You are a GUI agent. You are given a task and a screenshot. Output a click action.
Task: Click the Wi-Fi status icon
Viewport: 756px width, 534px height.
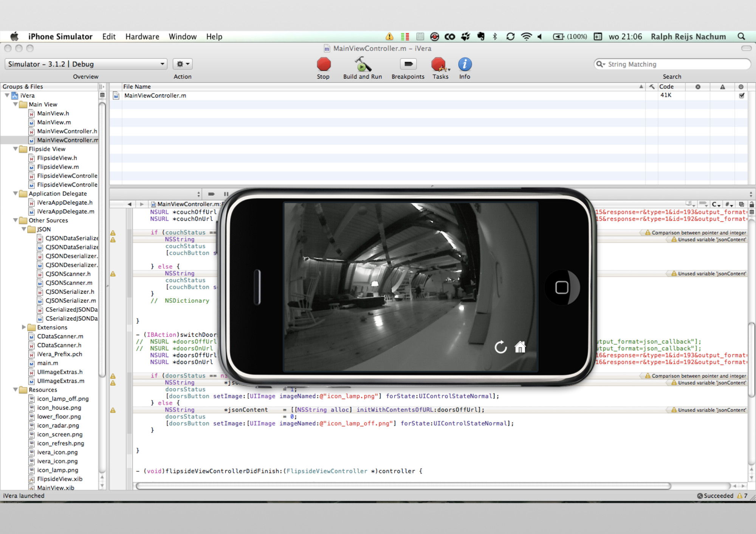(x=526, y=37)
